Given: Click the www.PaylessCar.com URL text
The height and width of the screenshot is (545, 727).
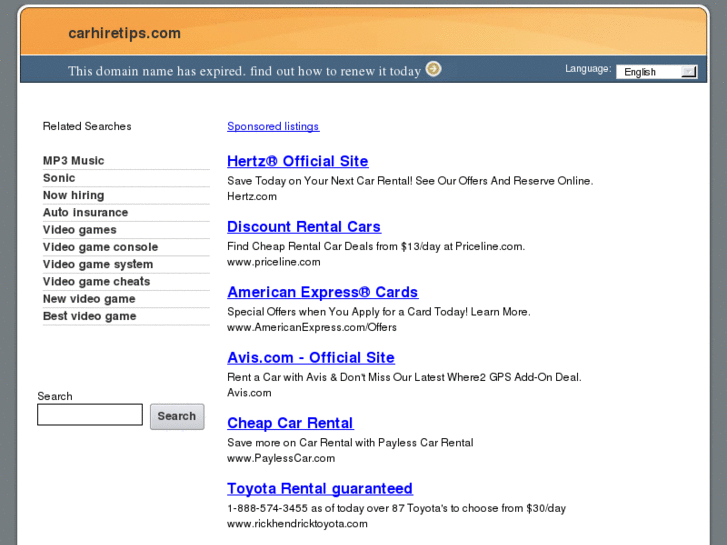Looking at the screenshot, I should (281, 458).
